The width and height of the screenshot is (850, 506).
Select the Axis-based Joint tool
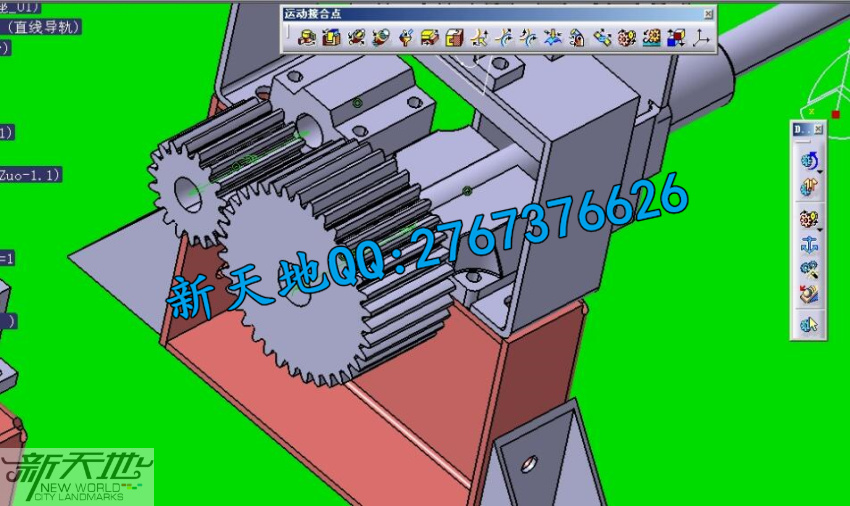[x=701, y=37]
